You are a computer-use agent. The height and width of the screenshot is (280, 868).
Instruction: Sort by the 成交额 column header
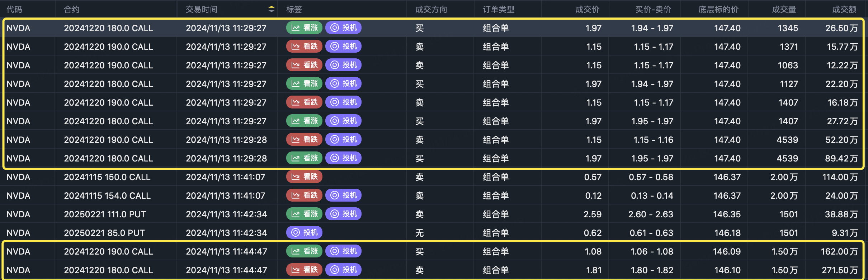[x=844, y=9]
